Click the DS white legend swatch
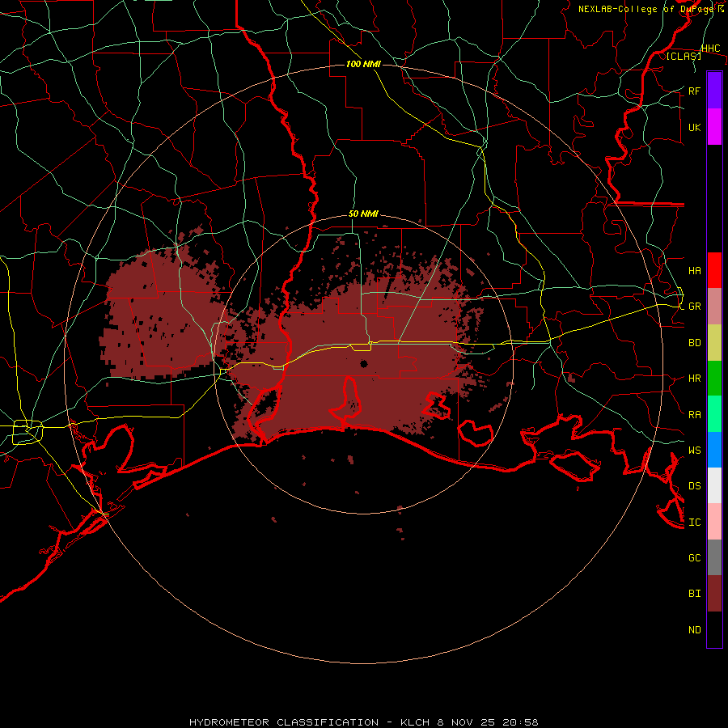This screenshot has height=728, width=728. [x=714, y=485]
